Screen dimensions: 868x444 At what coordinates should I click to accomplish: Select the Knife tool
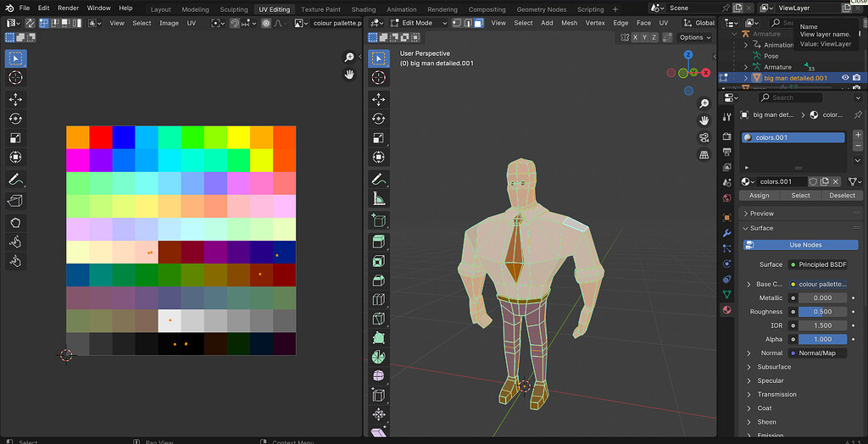(379, 319)
